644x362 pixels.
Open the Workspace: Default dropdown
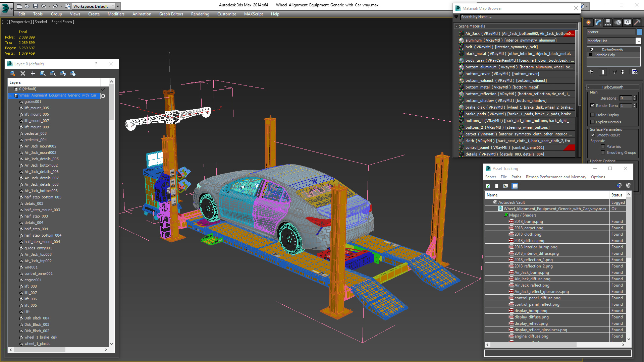click(94, 6)
